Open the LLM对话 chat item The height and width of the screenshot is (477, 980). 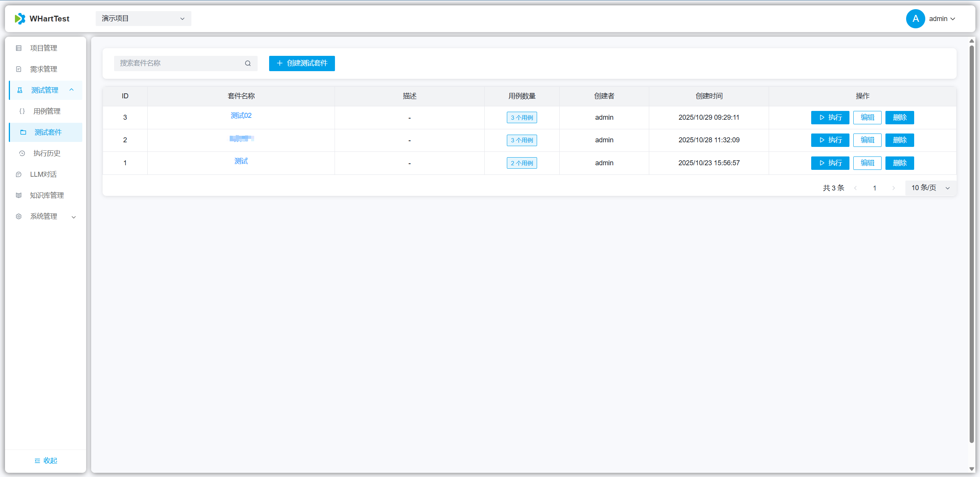(x=43, y=174)
